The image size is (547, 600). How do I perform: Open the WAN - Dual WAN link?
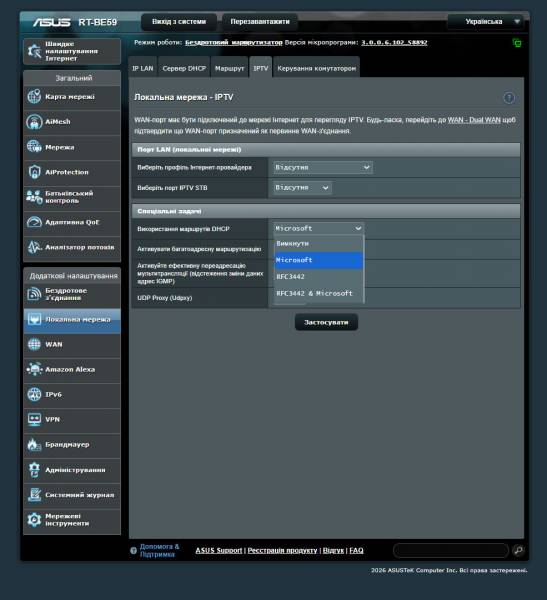point(474,120)
